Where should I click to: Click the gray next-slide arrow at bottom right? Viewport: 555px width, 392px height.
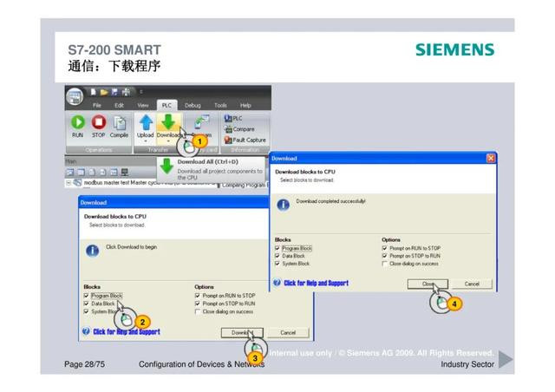(506, 359)
